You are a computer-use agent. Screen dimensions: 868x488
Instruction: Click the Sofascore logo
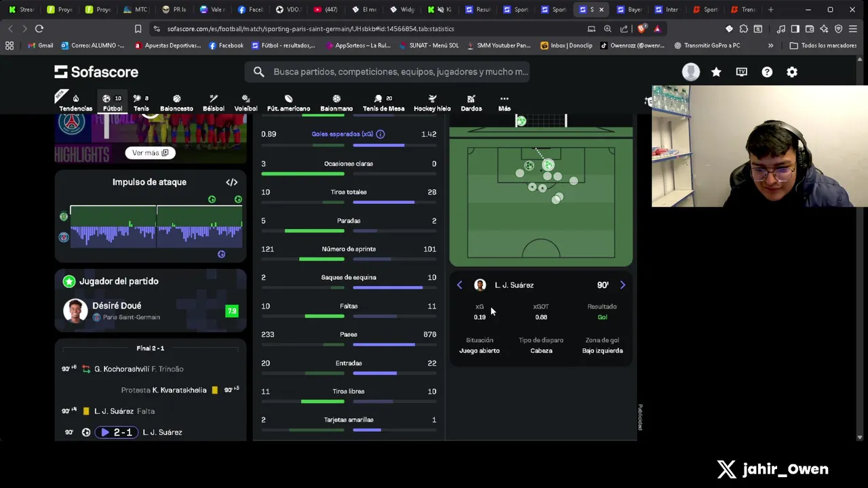pos(96,72)
